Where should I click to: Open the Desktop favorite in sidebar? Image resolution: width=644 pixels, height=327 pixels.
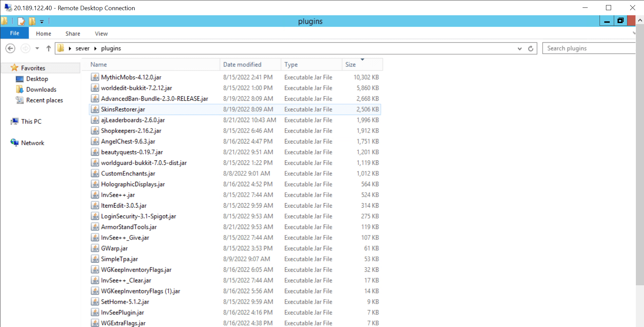point(37,79)
